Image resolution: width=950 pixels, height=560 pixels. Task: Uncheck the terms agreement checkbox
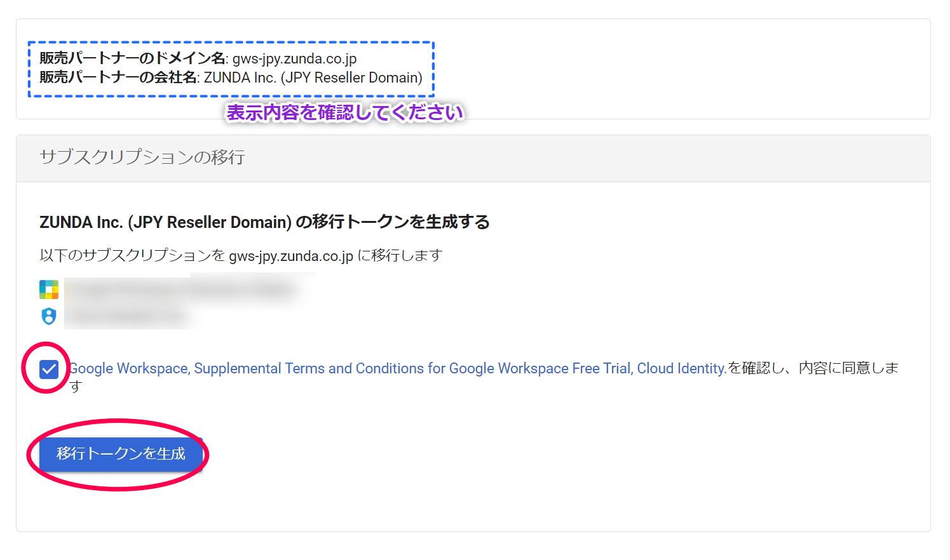[x=49, y=369]
